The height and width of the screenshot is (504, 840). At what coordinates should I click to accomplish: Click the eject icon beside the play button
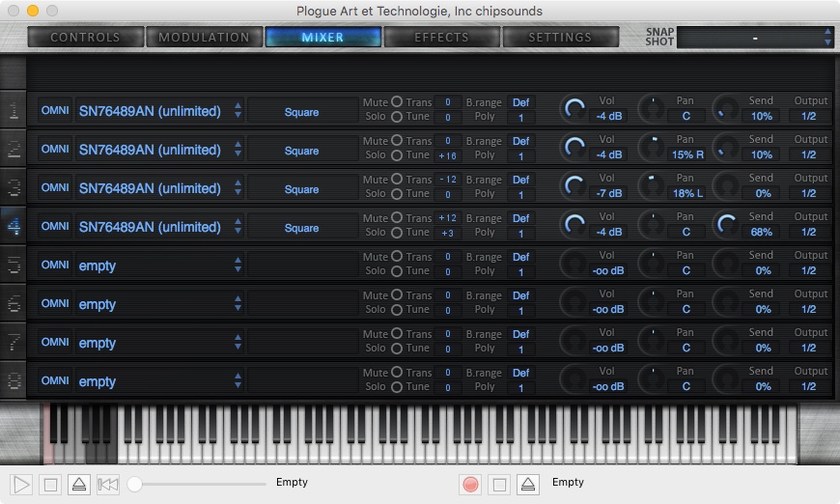click(x=79, y=484)
